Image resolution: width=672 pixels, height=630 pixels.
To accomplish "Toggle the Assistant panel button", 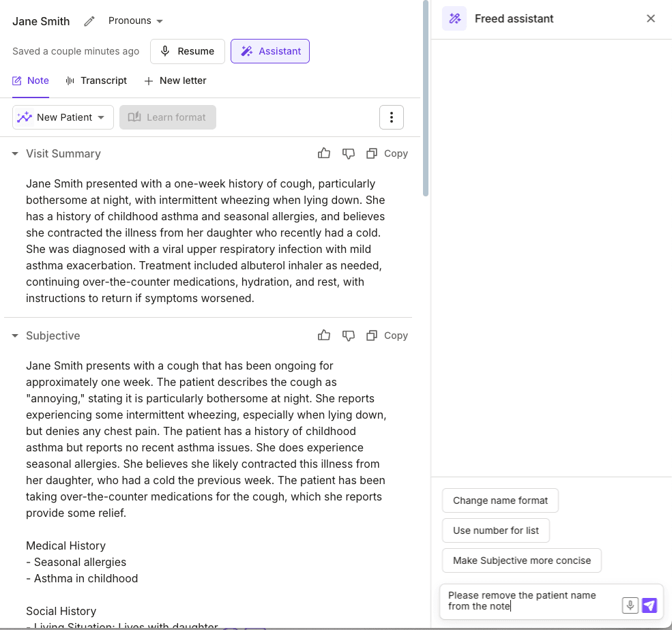I will (x=270, y=51).
